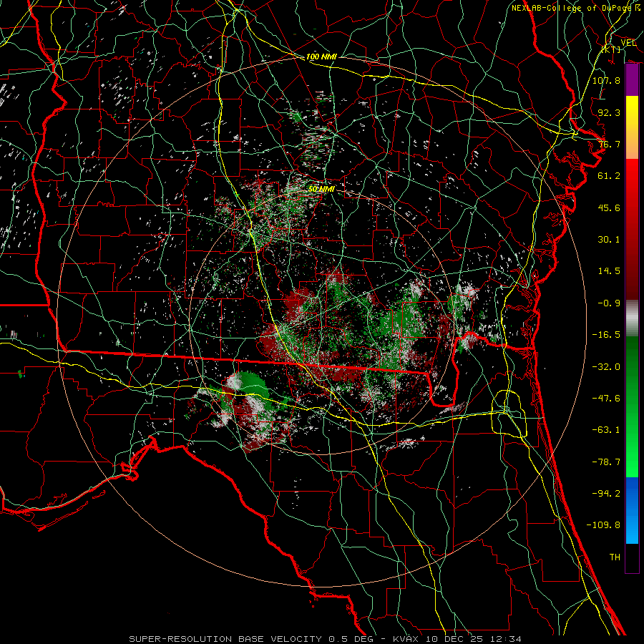The width and height of the screenshot is (644, 644).
Task: Click the 92.3 velocity scale value
Action: pos(609,112)
